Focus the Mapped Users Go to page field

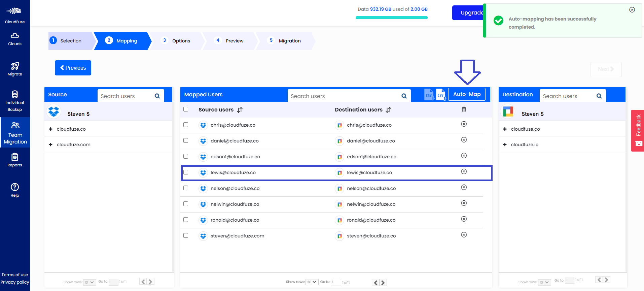(x=336, y=282)
